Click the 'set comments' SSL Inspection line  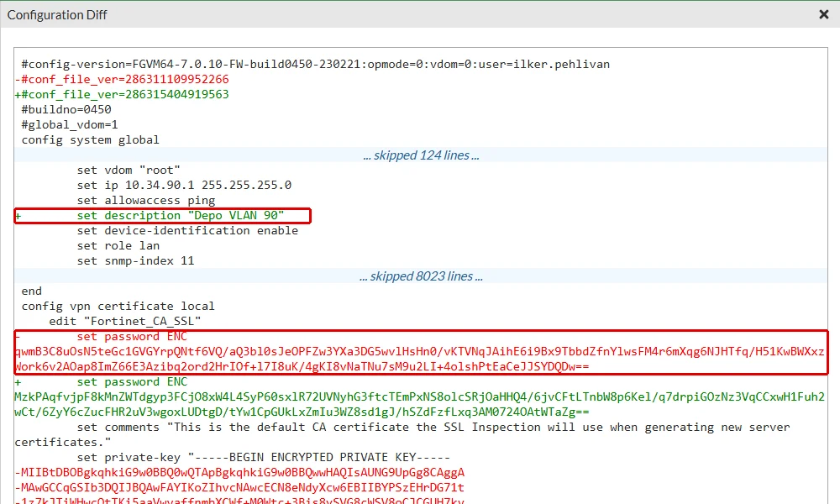click(402, 435)
